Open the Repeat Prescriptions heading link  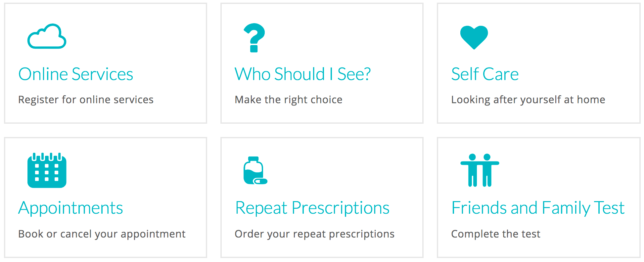pyautogui.click(x=312, y=208)
